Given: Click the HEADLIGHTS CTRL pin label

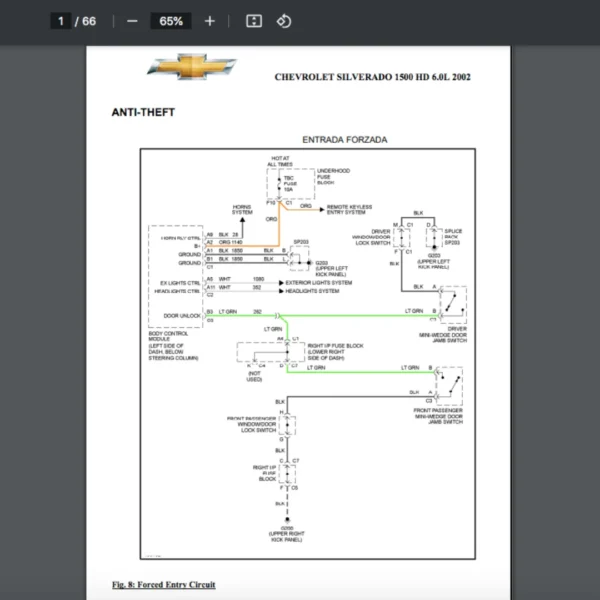Looking at the screenshot, I should coord(177,291).
